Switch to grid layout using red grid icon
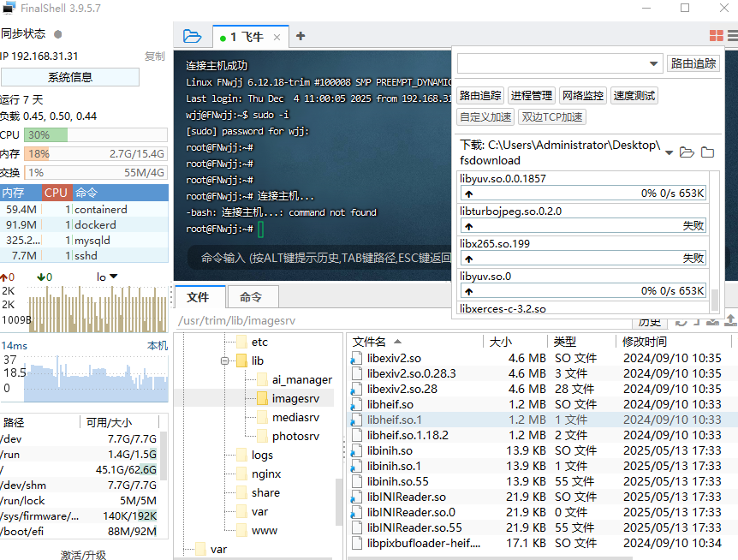 717,35
